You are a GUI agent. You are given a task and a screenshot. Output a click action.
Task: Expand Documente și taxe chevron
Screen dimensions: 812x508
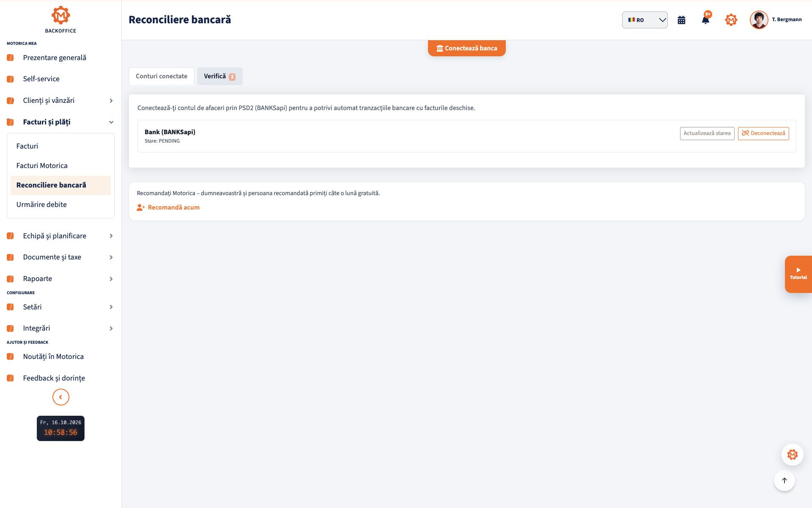[111, 257]
